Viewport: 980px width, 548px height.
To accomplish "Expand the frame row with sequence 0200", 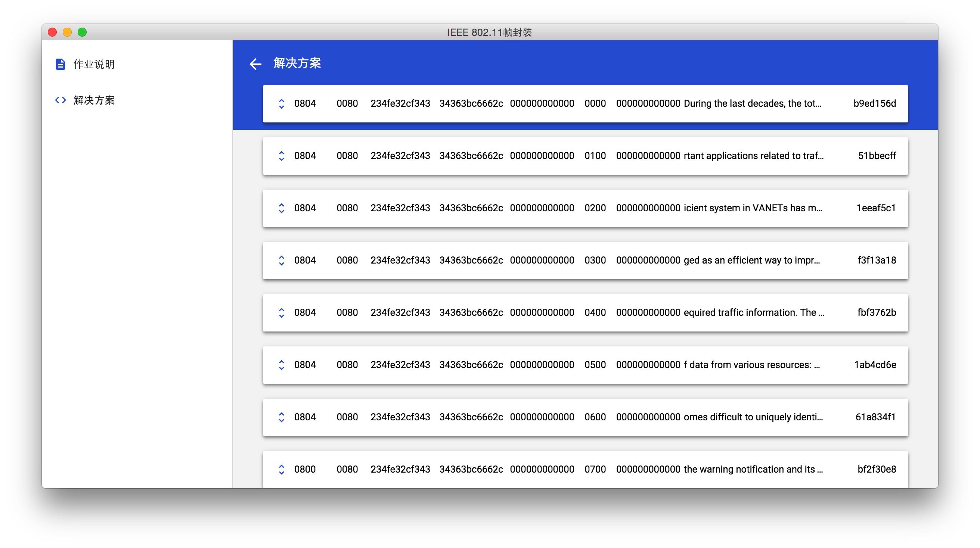I will click(x=281, y=208).
